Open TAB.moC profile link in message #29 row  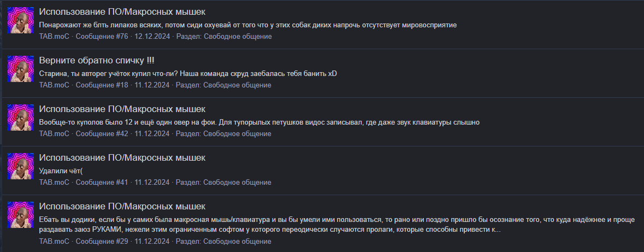(54, 241)
